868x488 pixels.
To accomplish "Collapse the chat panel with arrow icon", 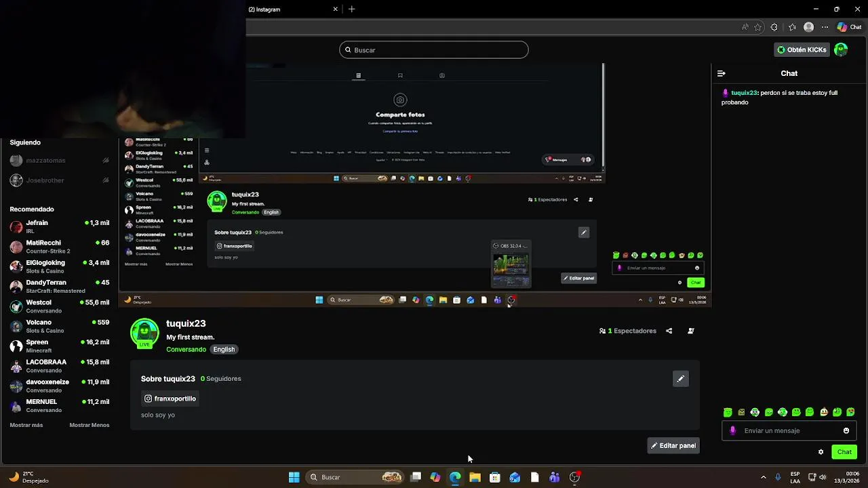I will [x=722, y=73].
